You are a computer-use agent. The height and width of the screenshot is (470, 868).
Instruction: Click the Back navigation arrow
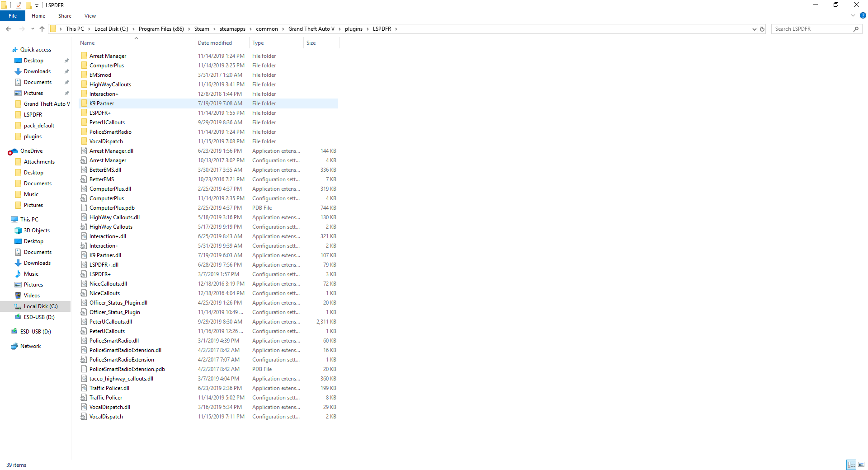(x=9, y=29)
